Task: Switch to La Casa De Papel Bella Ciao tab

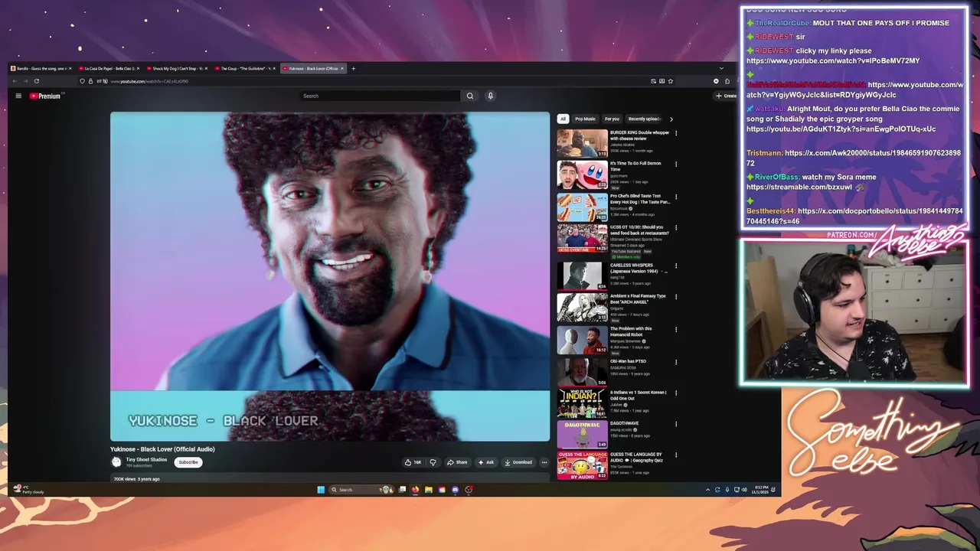Action: 109,68
